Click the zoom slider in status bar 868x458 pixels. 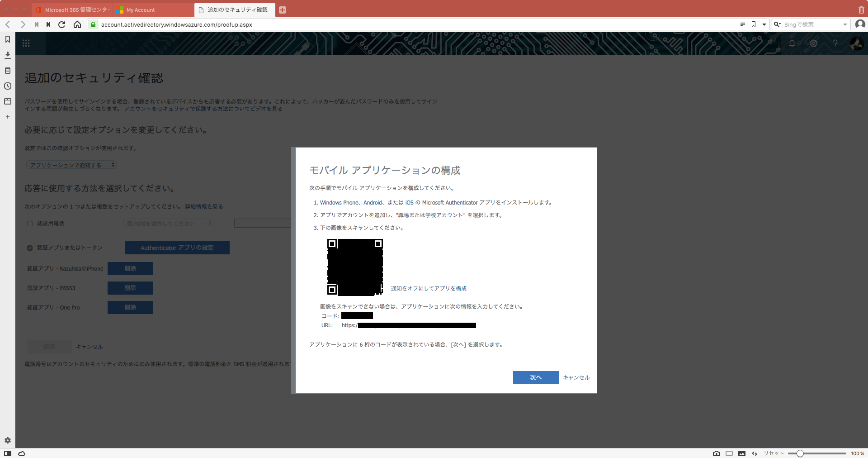click(817, 453)
